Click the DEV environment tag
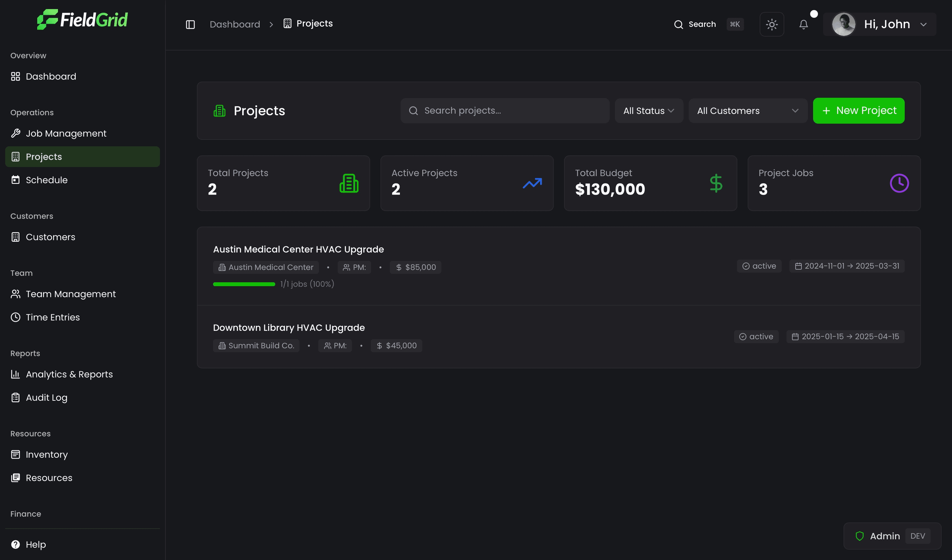 click(x=918, y=536)
